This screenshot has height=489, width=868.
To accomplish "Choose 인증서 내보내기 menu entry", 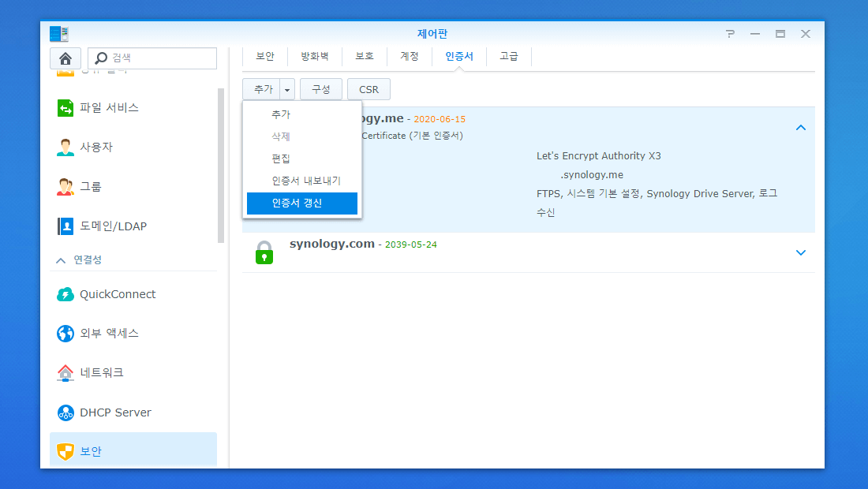I will (x=302, y=181).
